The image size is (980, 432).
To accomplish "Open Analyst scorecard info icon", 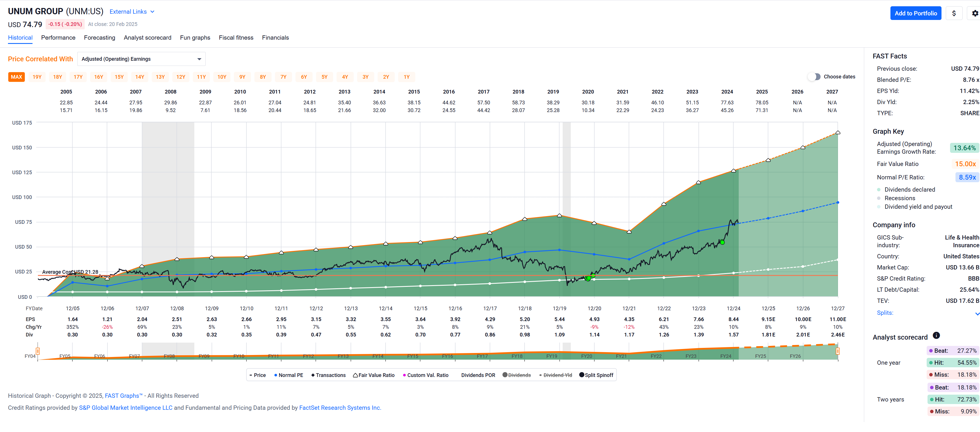I will 936,335.
